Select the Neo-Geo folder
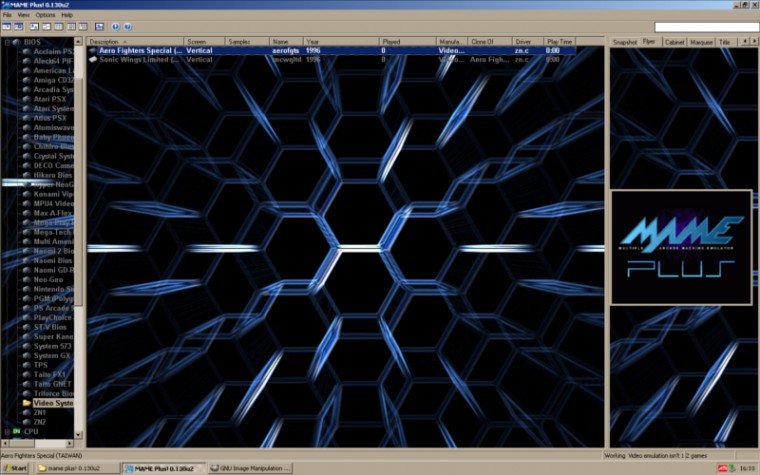Image resolution: width=760 pixels, height=475 pixels. [48, 280]
